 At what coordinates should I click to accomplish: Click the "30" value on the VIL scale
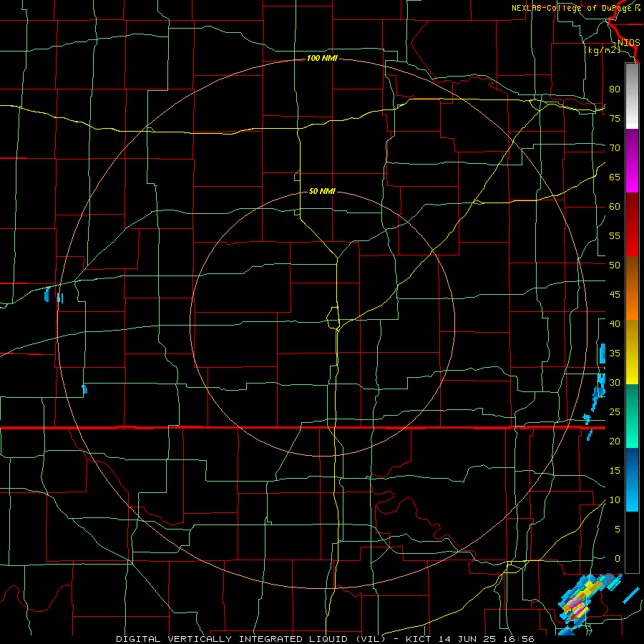(x=615, y=383)
